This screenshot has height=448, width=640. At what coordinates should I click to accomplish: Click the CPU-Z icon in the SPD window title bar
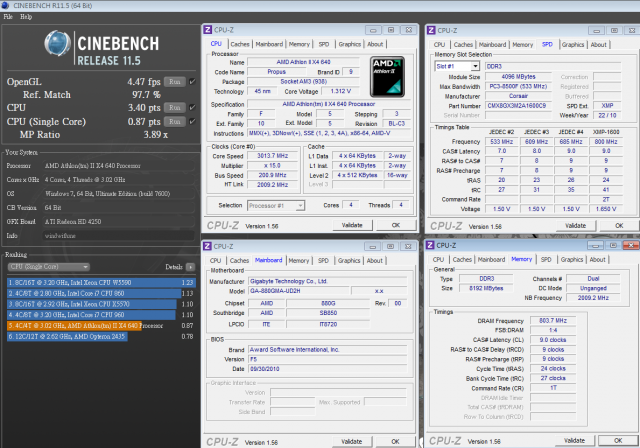pyautogui.click(x=431, y=30)
